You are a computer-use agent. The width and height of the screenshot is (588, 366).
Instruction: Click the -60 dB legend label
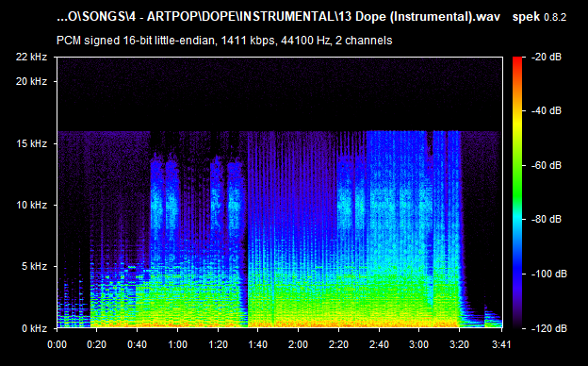(x=547, y=165)
